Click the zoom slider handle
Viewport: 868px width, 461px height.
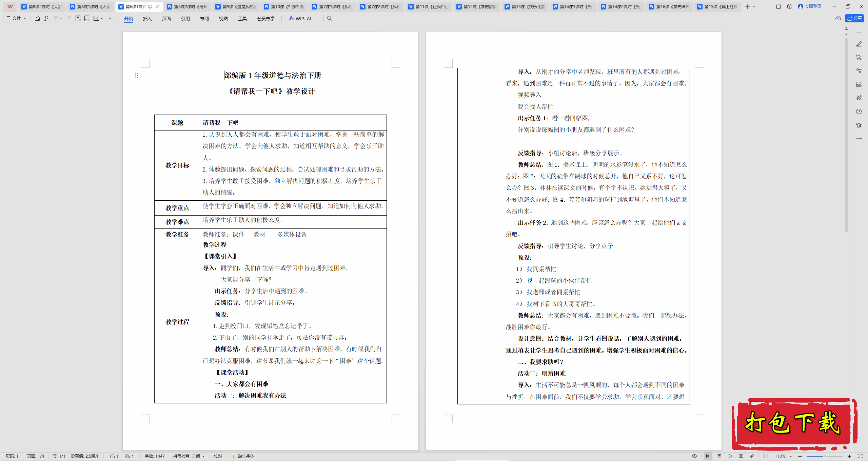[825, 456]
